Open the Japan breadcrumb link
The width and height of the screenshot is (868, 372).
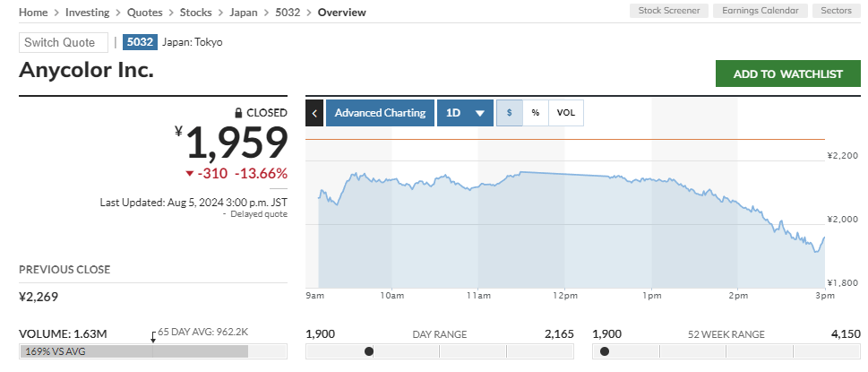point(244,13)
